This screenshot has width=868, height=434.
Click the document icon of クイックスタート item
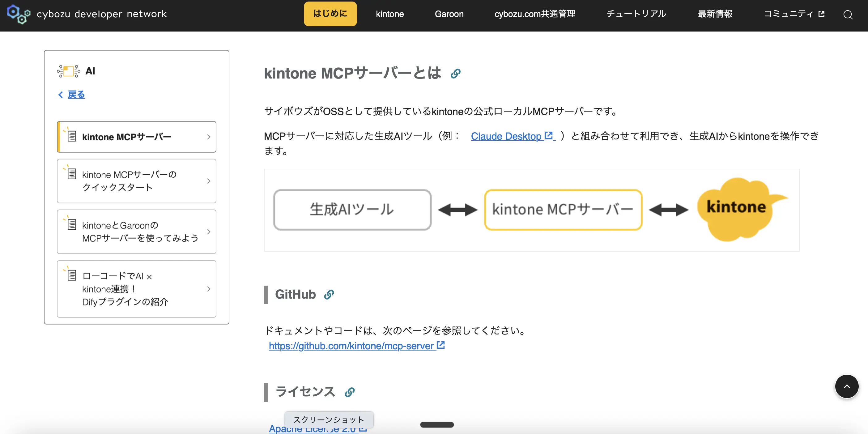71,174
